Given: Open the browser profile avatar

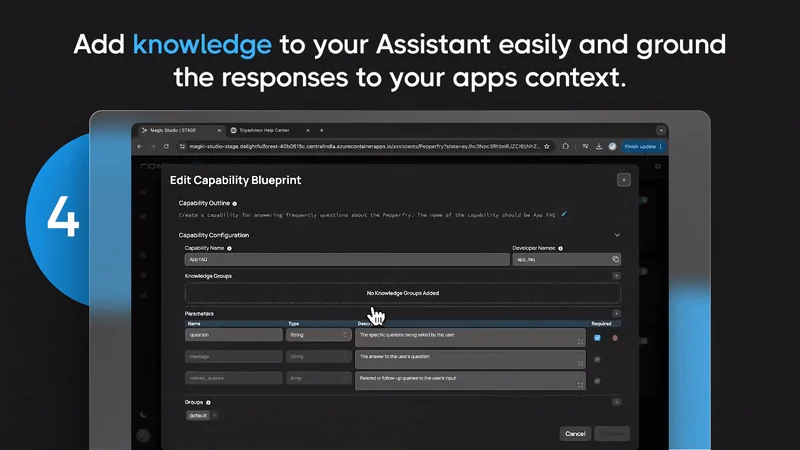Looking at the screenshot, I should 612,146.
